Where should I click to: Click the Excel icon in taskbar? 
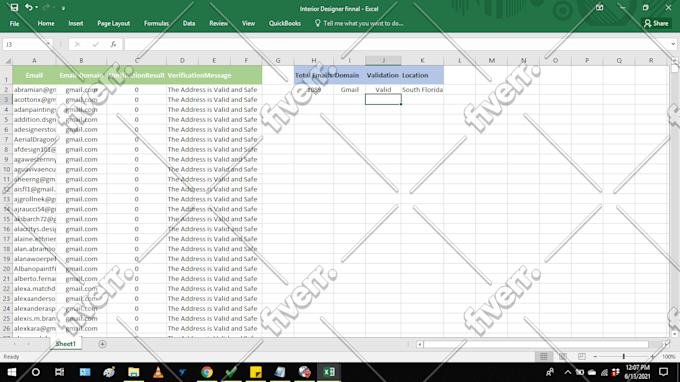(x=329, y=372)
